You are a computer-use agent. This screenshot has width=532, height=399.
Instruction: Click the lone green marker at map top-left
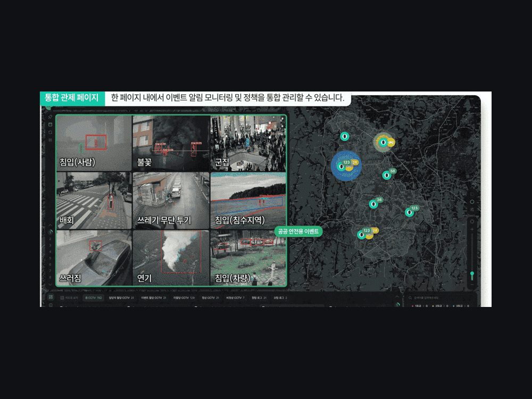coord(345,136)
